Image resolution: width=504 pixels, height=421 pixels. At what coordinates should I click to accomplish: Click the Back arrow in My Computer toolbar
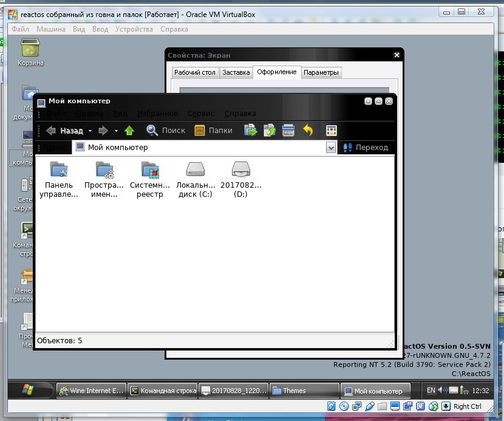51,131
